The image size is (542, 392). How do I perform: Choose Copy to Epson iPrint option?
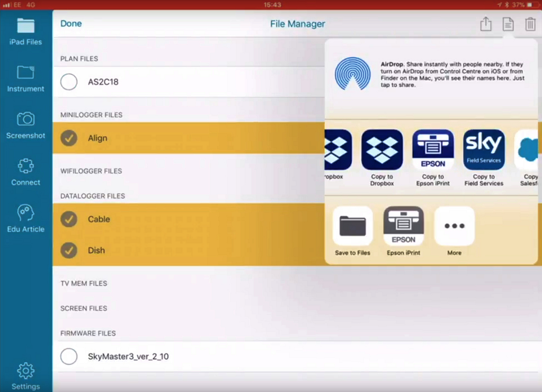click(x=433, y=150)
